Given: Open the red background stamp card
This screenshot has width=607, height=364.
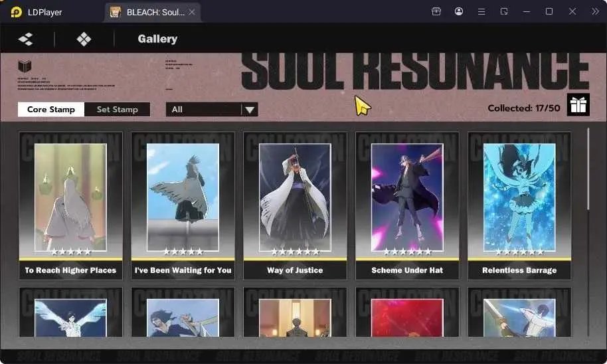Looking at the screenshot, I should [x=407, y=312].
